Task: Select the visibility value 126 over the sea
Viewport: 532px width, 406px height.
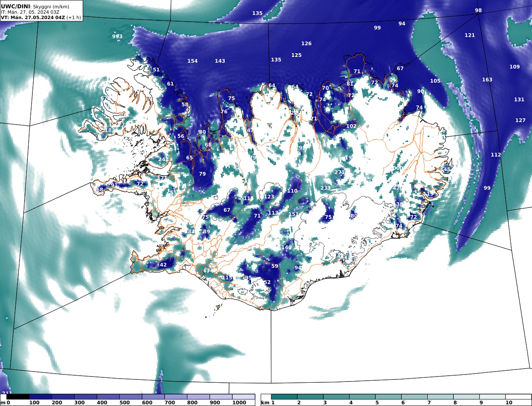Action: (x=306, y=44)
